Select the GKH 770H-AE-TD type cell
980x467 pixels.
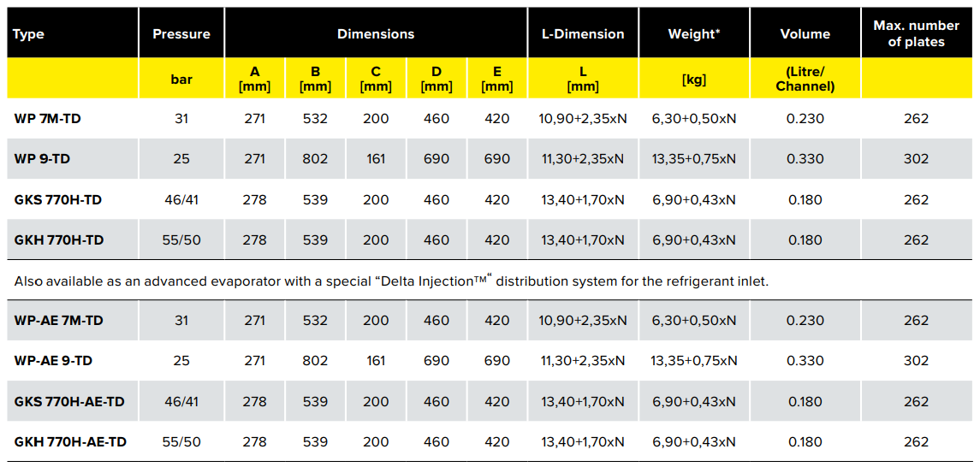click(x=70, y=441)
